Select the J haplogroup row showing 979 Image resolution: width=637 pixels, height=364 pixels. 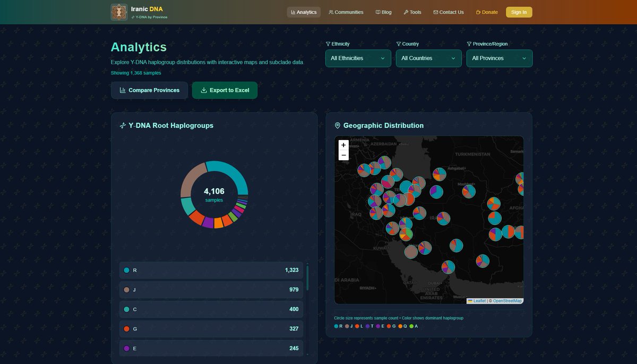[211, 290]
